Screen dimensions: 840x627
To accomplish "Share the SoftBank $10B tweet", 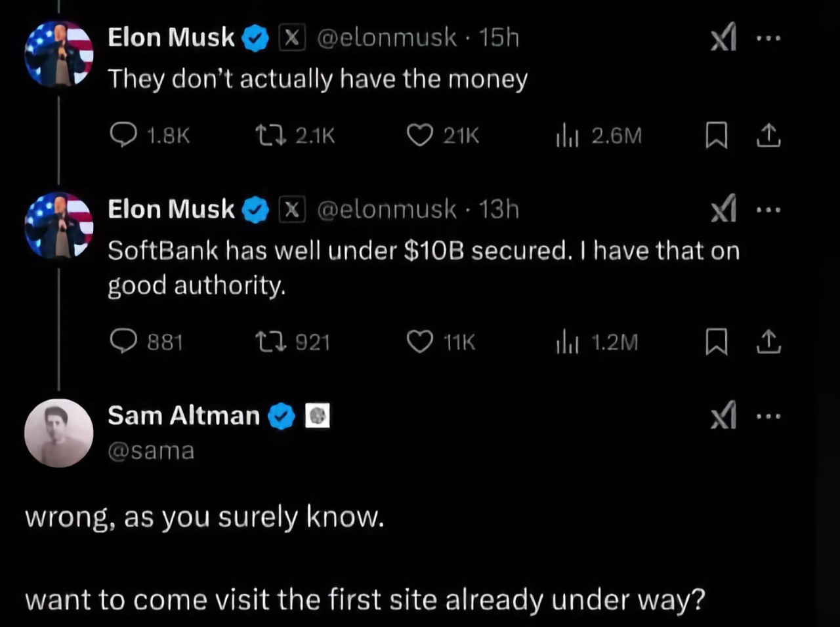I will (x=768, y=342).
